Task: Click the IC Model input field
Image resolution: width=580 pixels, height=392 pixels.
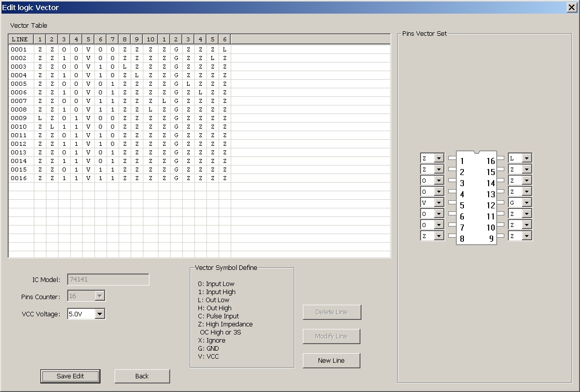Action: click(108, 279)
